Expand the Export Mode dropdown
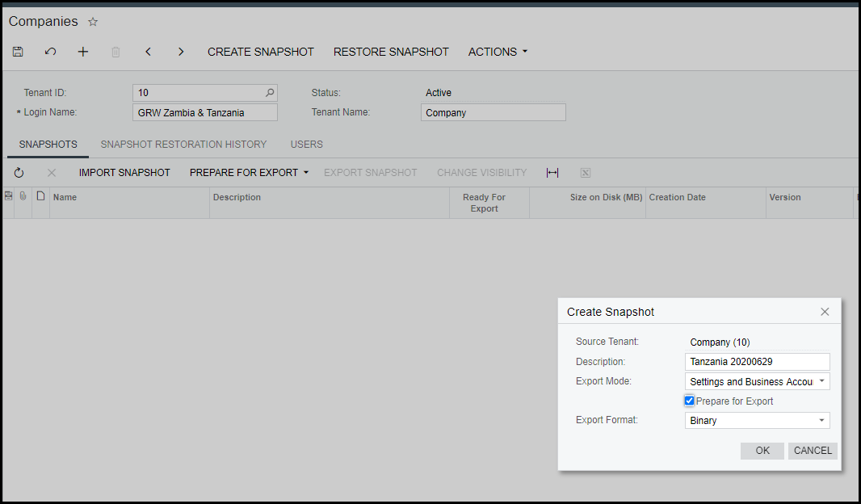 [821, 381]
